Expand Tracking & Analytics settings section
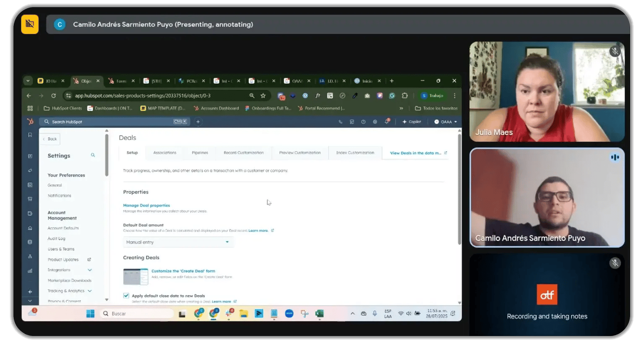The height and width of the screenshot is (344, 644). point(89,291)
